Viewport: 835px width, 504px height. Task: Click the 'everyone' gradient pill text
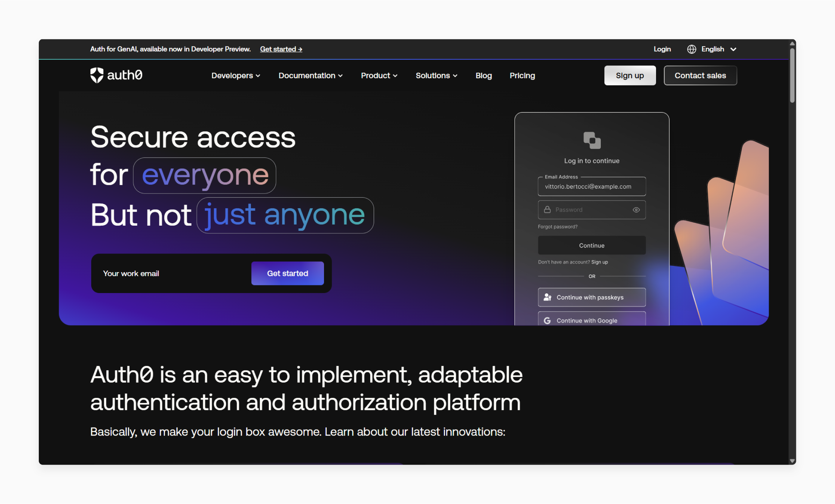tap(205, 176)
